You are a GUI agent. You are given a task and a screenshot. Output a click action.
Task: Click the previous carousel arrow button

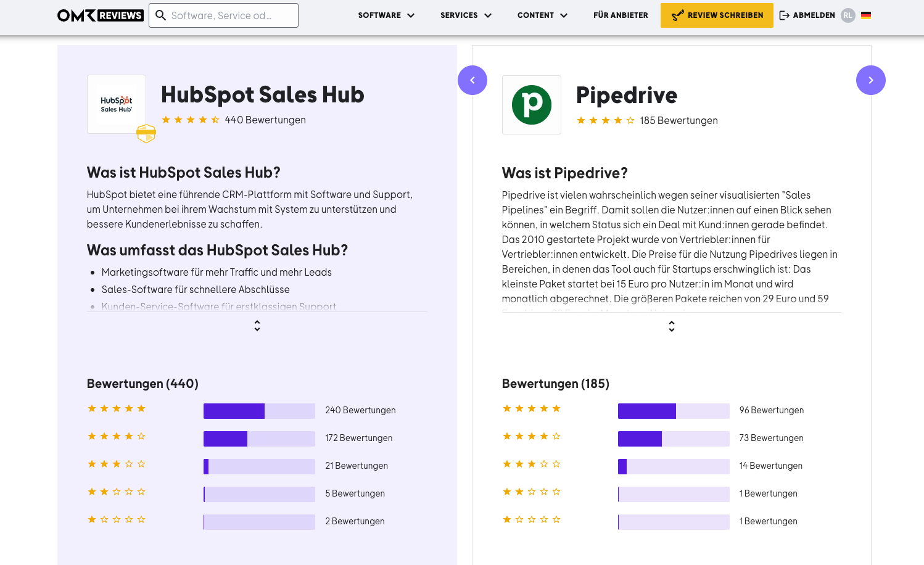tap(472, 80)
